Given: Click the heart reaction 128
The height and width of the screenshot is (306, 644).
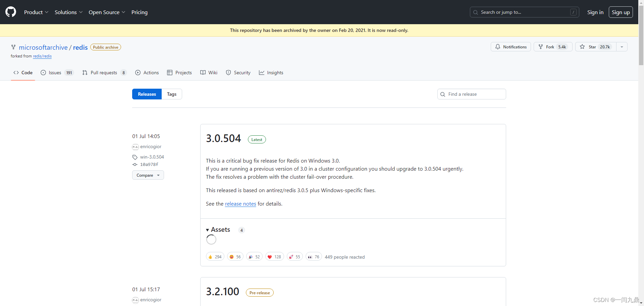Looking at the screenshot, I should click(x=275, y=257).
